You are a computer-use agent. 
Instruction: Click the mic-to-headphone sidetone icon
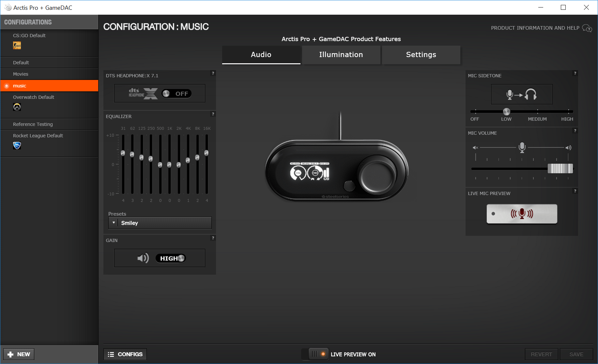point(521,95)
